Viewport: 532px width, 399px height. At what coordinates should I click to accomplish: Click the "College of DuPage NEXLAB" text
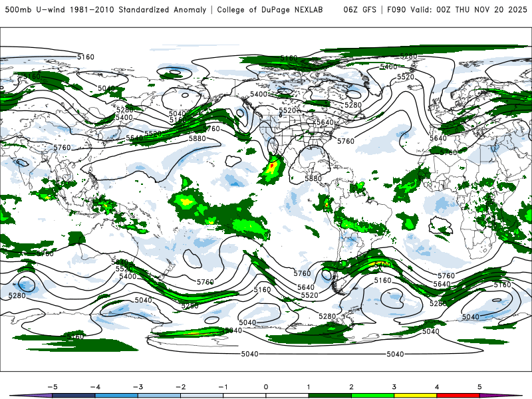click(x=270, y=9)
